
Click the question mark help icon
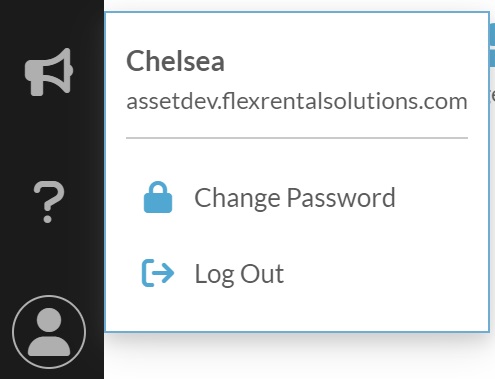click(x=49, y=202)
